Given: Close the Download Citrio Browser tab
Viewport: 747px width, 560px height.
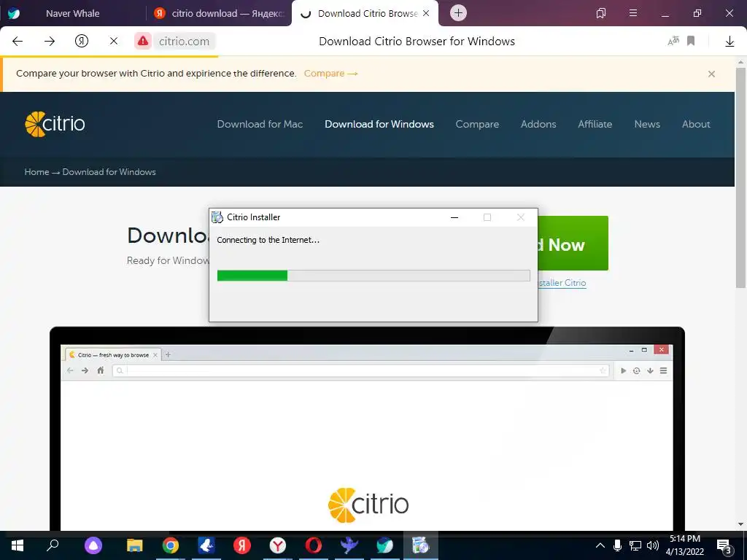Looking at the screenshot, I should pos(426,13).
